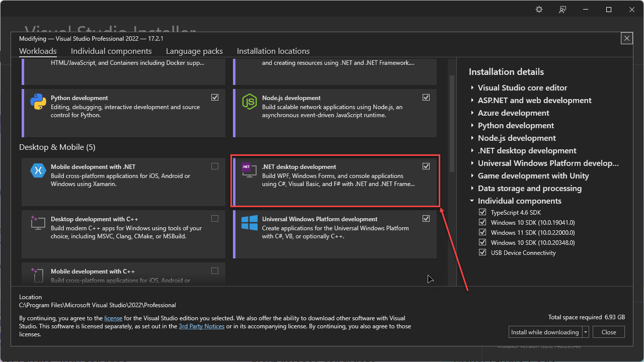Image resolution: width=644 pixels, height=362 pixels.
Task: Click the Xamarin mobile development icon
Action: [x=38, y=170]
